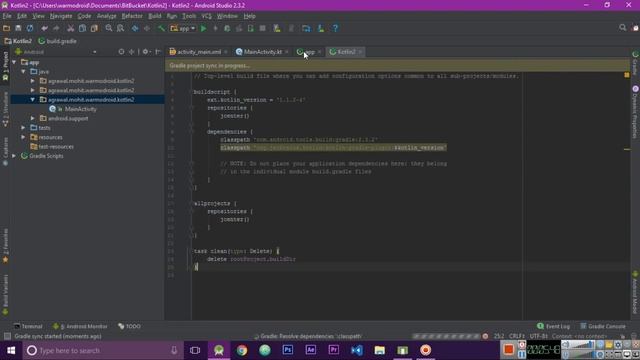Click the Synchronize refresh toolbar icon
Image resolution: width=640 pixels, height=360 pixels.
coord(30,28)
